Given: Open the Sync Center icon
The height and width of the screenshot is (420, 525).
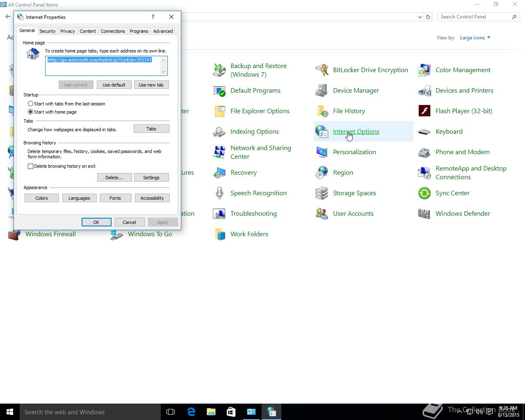Looking at the screenshot, I should coord(425,193).
